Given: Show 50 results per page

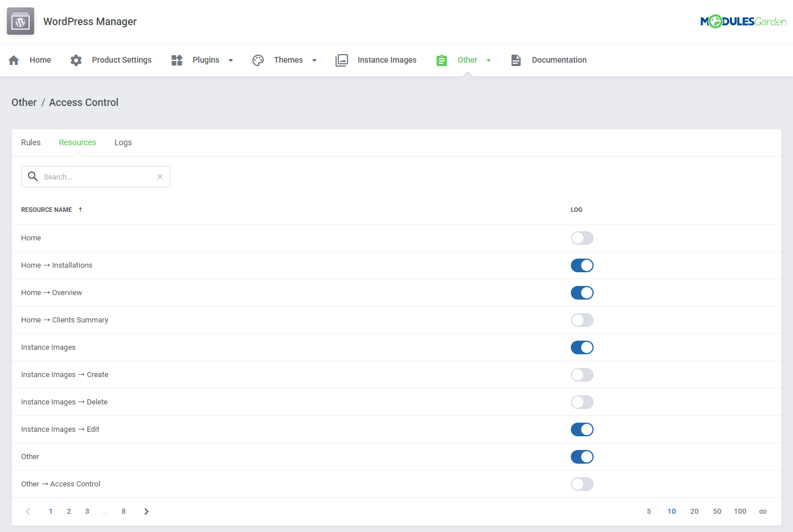Looking at the screenshot, I should [x=717, y=511].
